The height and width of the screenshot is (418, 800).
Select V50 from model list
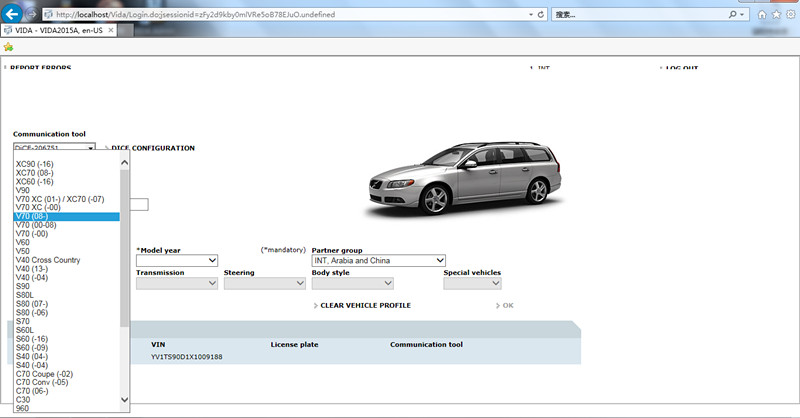(67, 251)
